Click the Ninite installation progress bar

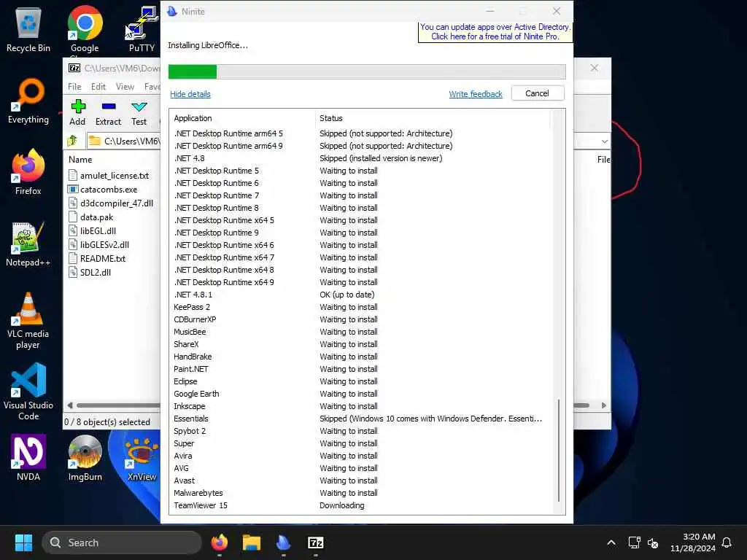[x=367, y=71]
